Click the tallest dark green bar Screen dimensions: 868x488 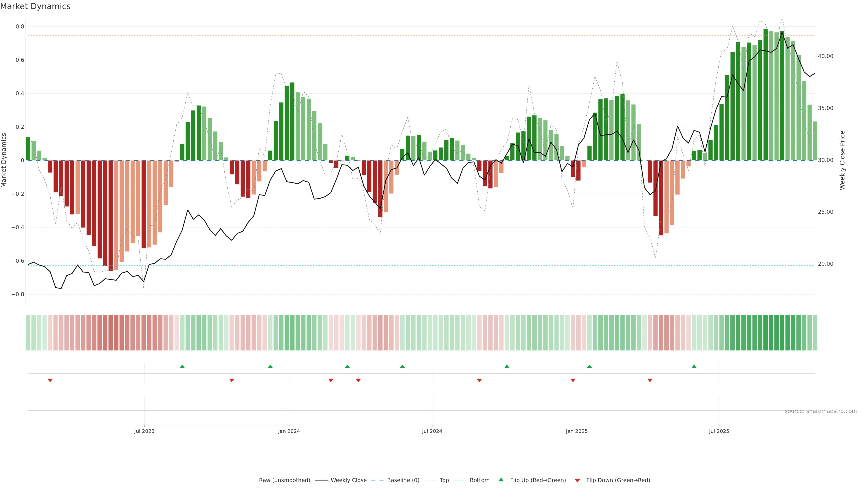coord(766,94)
